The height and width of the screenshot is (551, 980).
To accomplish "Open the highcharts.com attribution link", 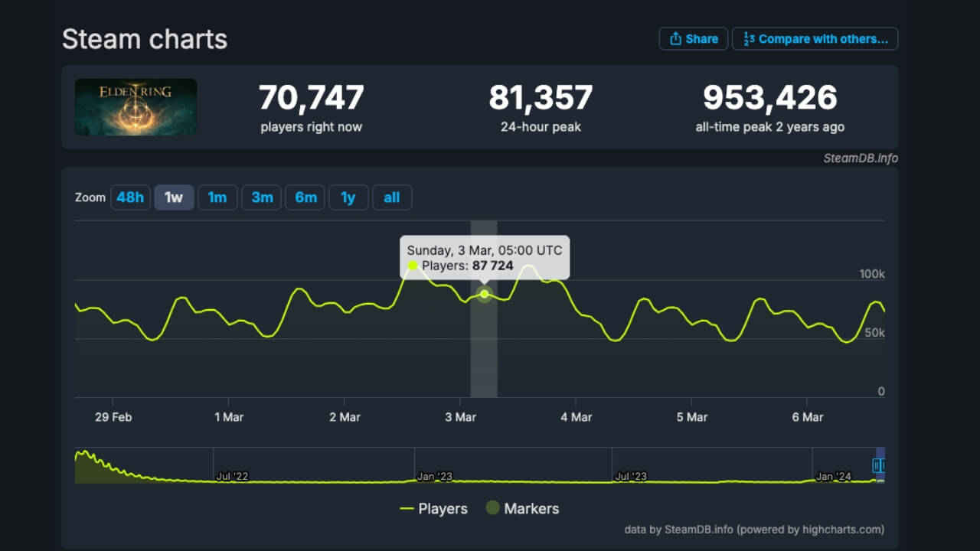I will point(841,529).
